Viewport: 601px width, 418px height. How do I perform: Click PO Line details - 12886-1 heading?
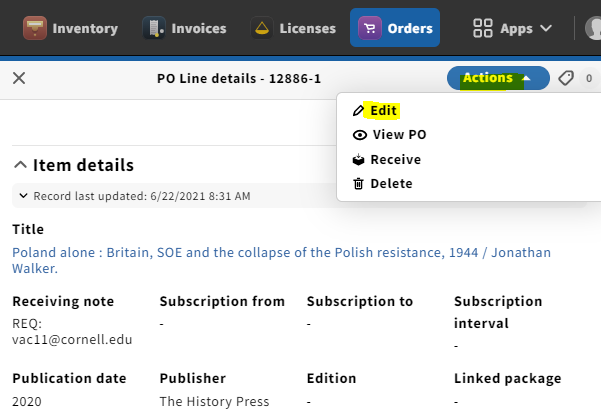point(239,79)
